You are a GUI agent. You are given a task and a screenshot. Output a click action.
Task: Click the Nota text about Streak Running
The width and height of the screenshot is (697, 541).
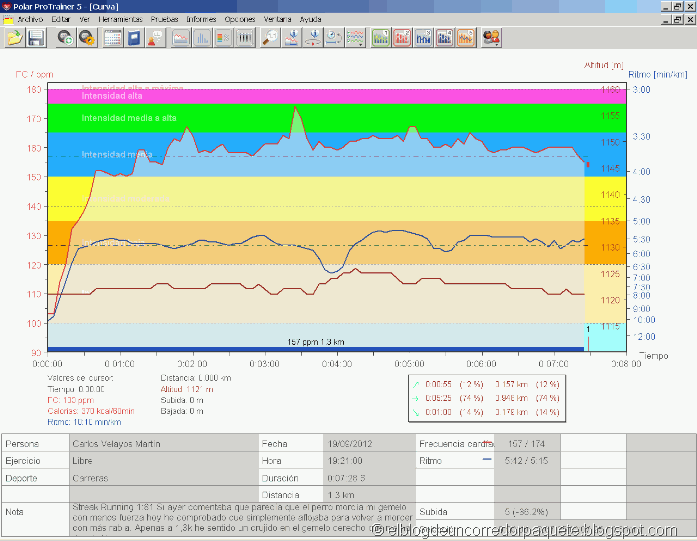[x=242, y=518]
